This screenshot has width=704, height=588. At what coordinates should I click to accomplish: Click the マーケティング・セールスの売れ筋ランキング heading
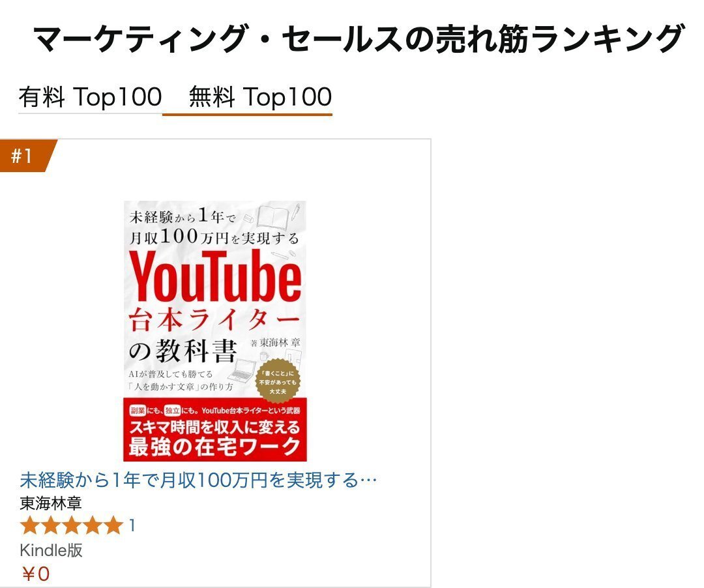[x=358, y=38]
